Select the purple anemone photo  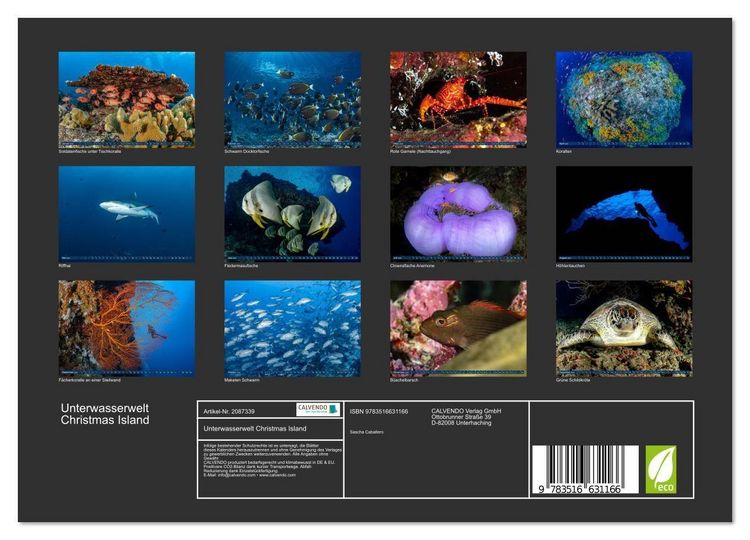coord(458,214)
